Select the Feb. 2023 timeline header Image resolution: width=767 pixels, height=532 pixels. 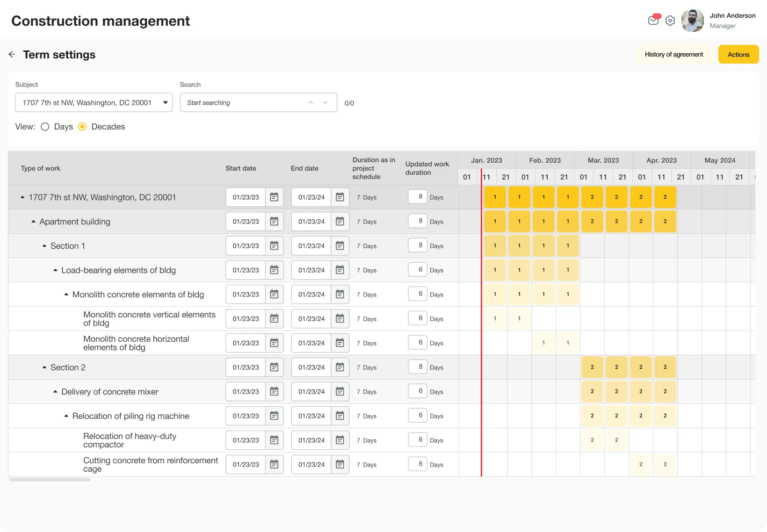coord(545,160)
